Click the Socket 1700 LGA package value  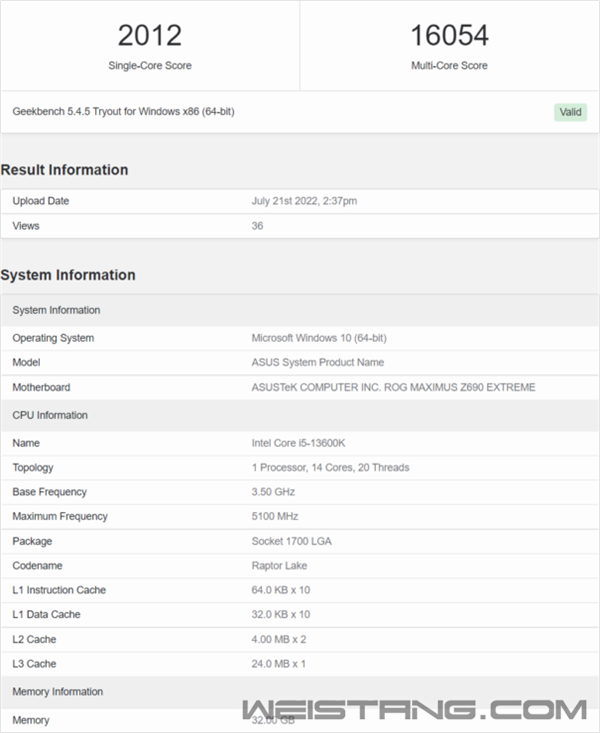291,541
